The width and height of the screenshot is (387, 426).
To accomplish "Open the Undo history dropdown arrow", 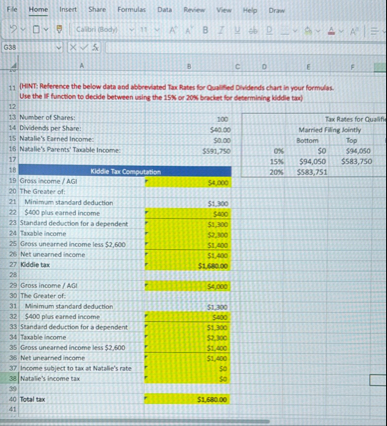I will point(23,30).
